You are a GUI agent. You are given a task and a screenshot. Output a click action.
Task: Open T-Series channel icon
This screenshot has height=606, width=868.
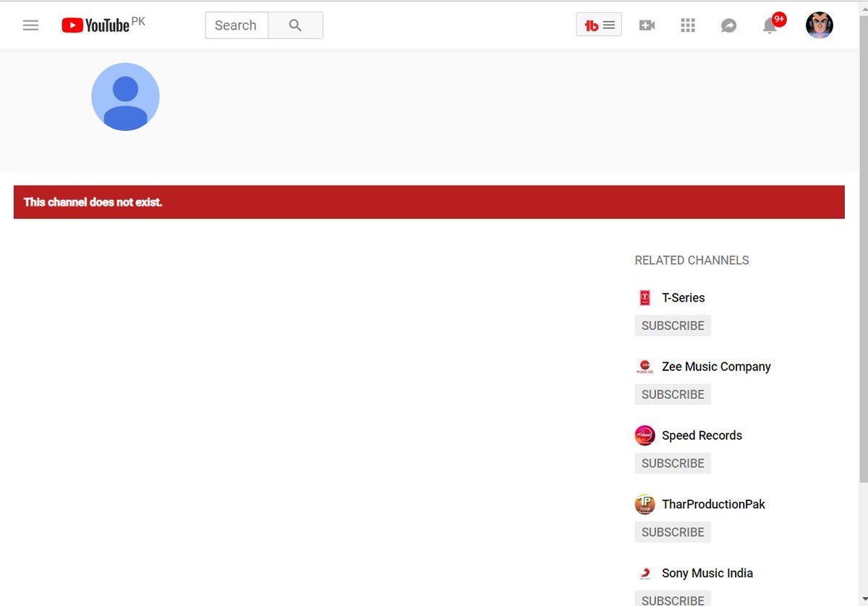[x=644, y=297]
